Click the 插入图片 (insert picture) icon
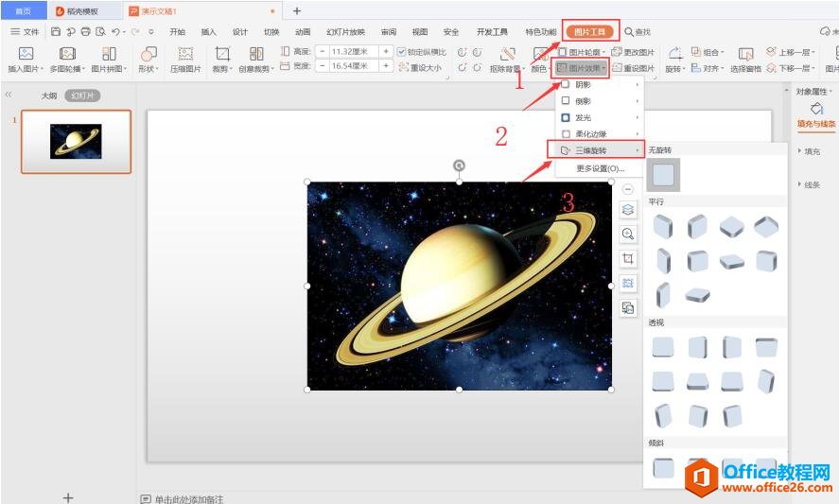 click(26, 55)
